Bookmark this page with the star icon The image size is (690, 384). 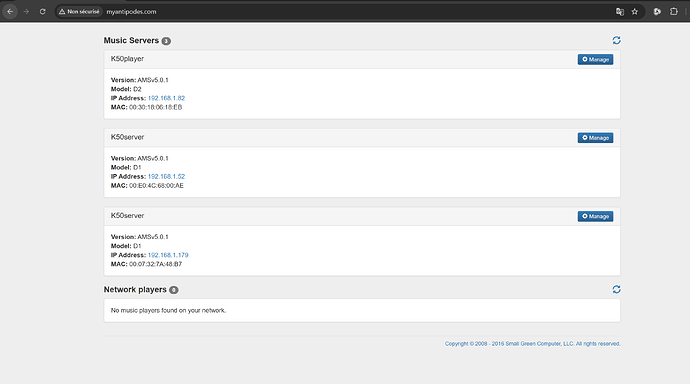coord(635,12)
